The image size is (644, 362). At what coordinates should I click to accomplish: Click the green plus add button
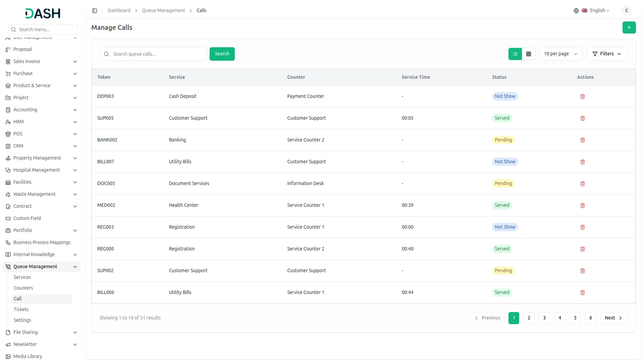pyautogui.click(x=629, y=27)
